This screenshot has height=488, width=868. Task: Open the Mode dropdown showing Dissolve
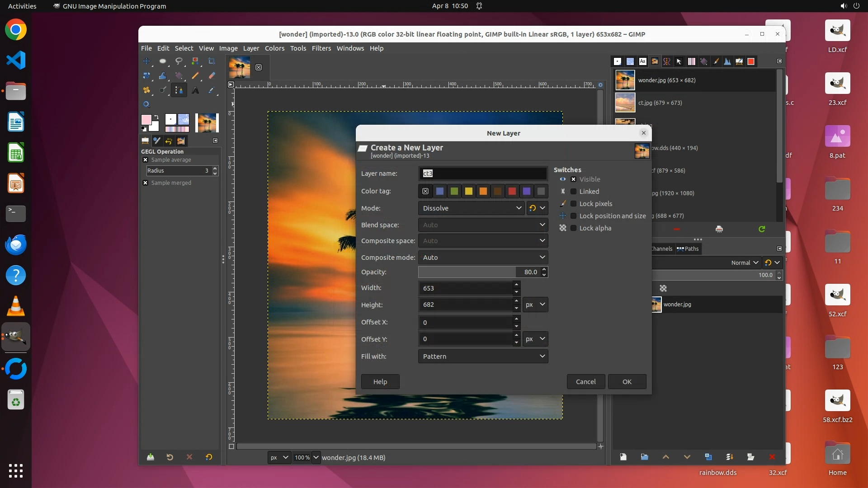click(x=472, y=208)
